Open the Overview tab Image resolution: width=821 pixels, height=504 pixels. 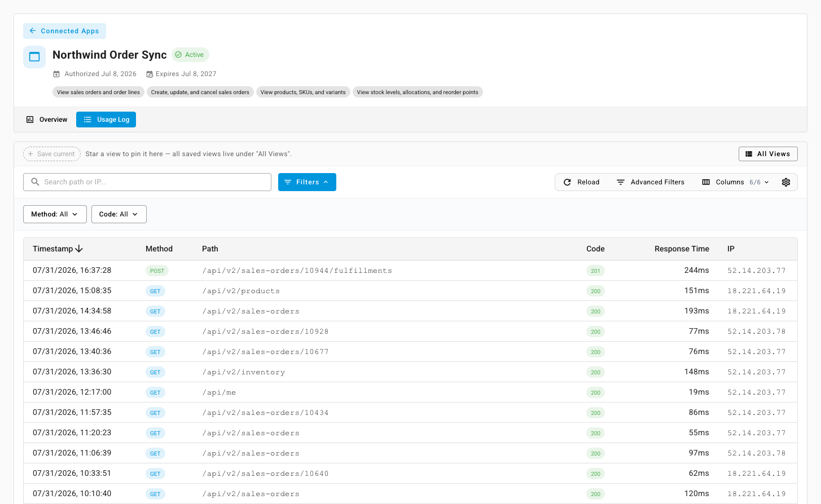click(47, 120)
